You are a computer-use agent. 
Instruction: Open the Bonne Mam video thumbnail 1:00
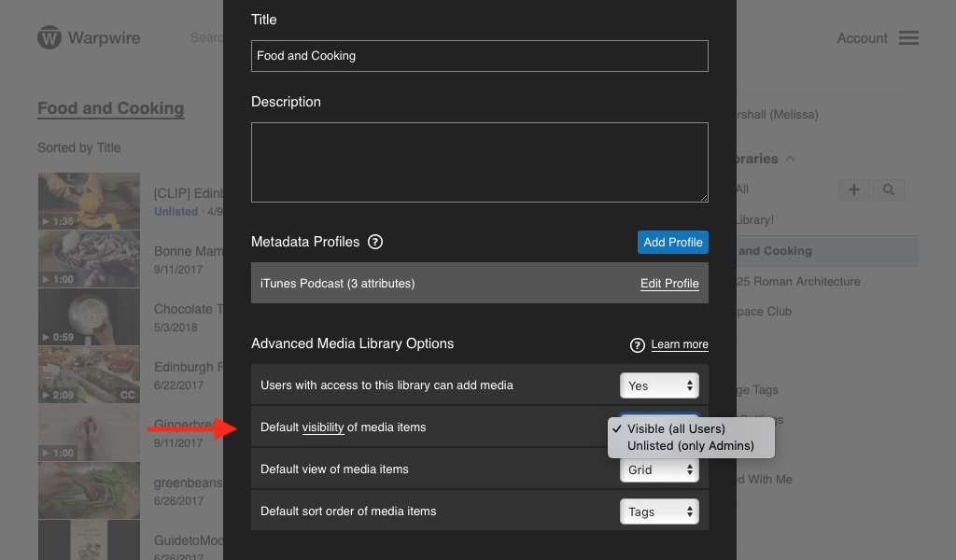tap(89, 259)
